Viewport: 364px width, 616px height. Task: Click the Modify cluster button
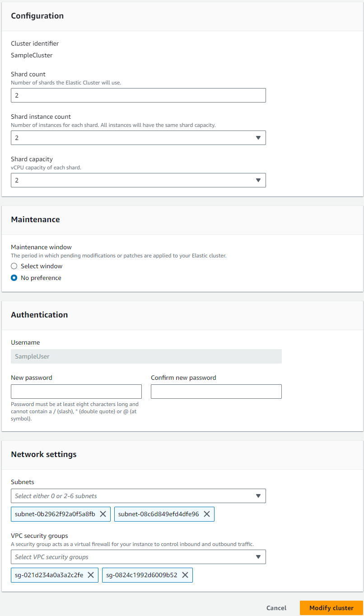coord(331,608)
